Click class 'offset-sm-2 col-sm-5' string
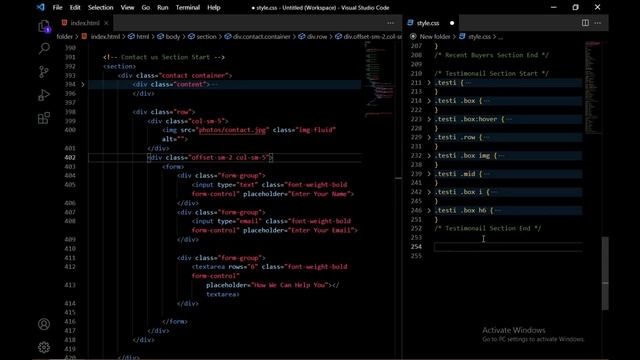 tap(229, 158)
